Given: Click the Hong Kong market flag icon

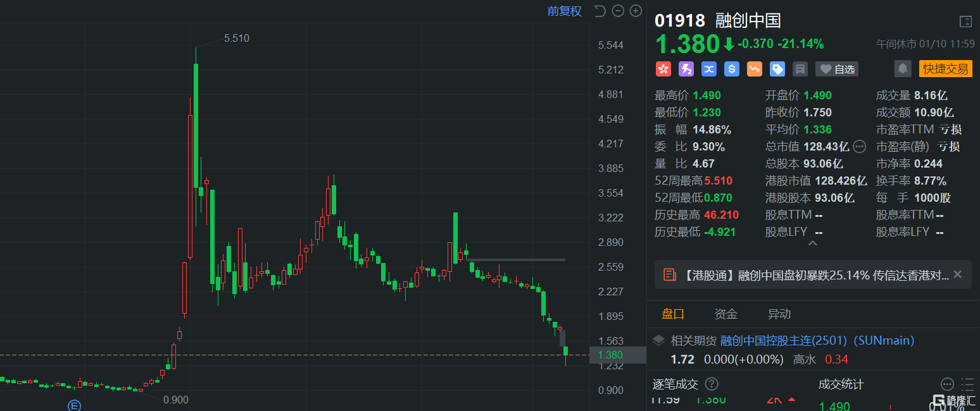Looking at the screenshot, I should tap(663, 69).
